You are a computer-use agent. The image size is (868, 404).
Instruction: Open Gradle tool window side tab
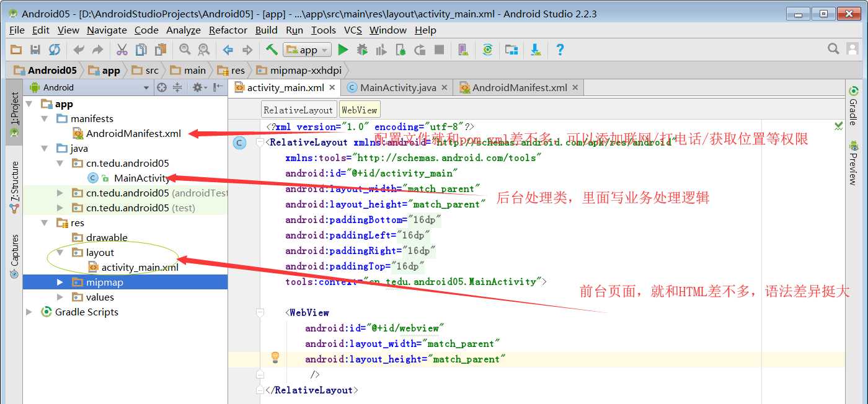853,106
